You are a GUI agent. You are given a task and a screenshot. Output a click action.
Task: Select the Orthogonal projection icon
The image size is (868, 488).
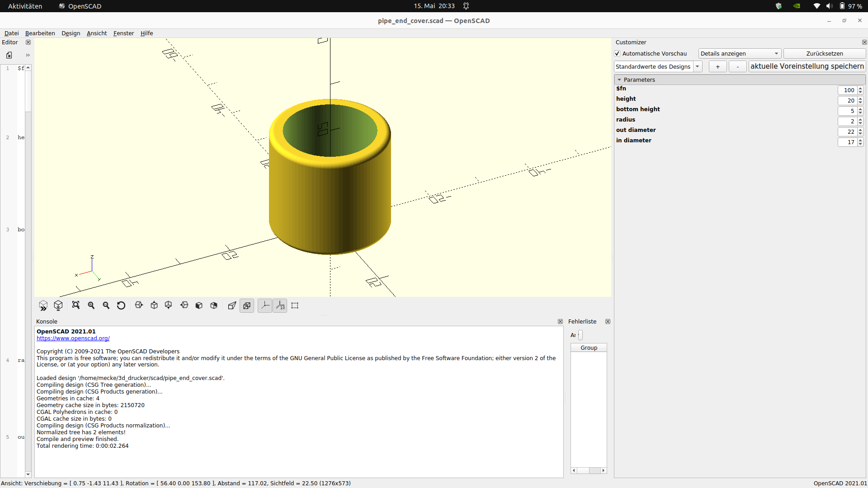coord(247,305)
